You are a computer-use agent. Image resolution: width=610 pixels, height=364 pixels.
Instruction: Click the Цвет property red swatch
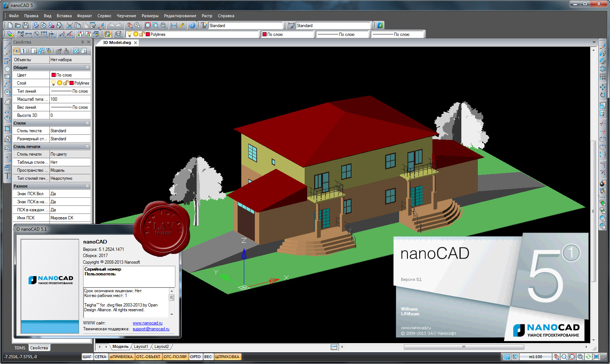tap(53, 75)
